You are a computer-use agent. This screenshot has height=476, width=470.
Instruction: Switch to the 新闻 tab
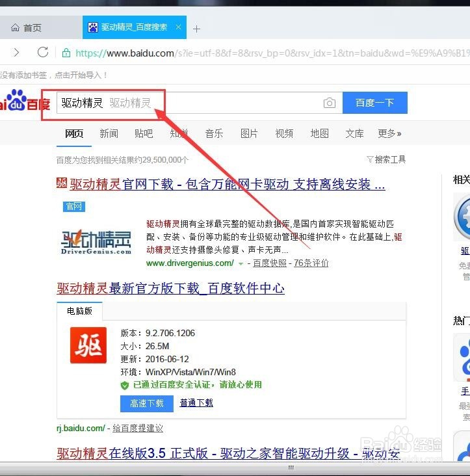pyautogui.click(x=109, y=133)
